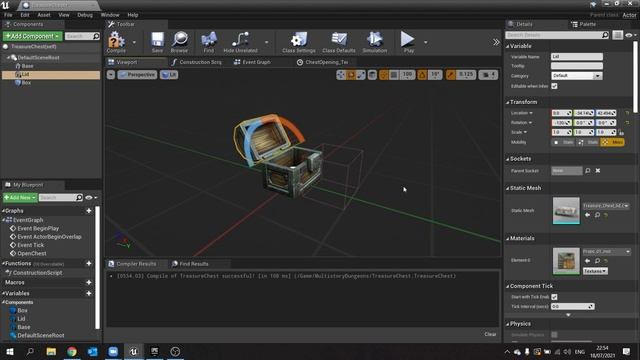Add new macro with plus icon
640x360 pixels.
[x=89, y=282]
